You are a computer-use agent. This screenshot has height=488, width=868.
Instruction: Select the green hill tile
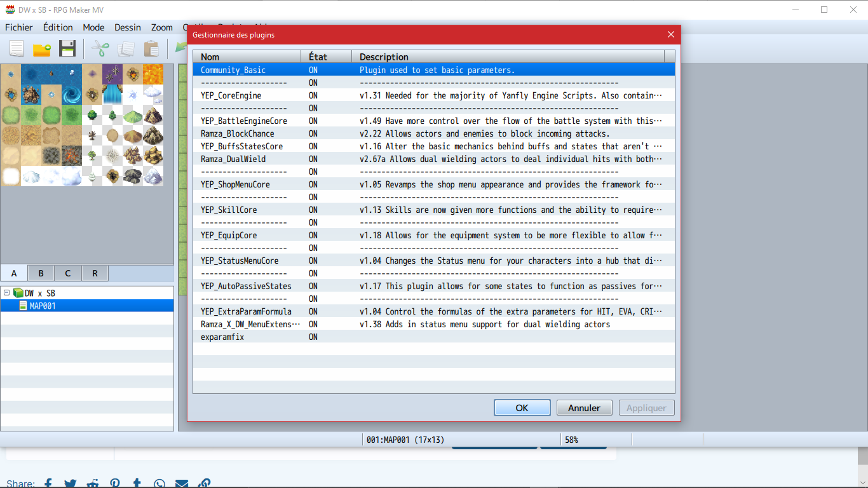click(133, 115)
